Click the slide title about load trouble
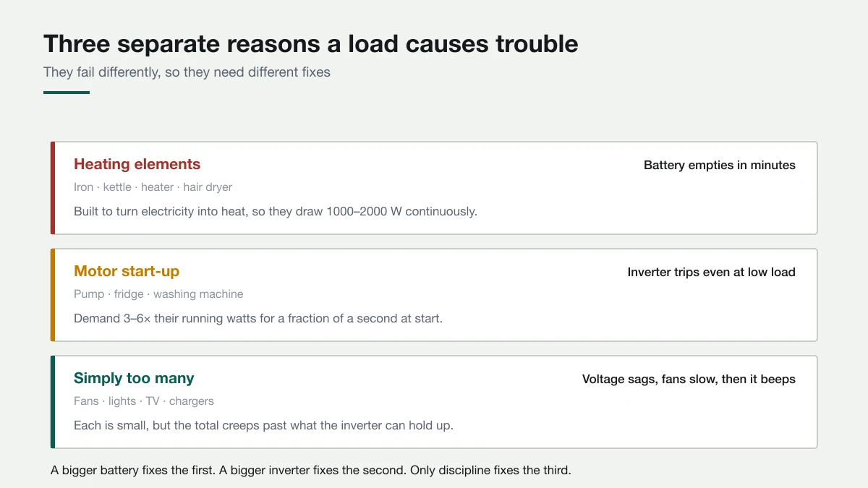The height and width of the screenshot is (488, 868). point(311,44)
